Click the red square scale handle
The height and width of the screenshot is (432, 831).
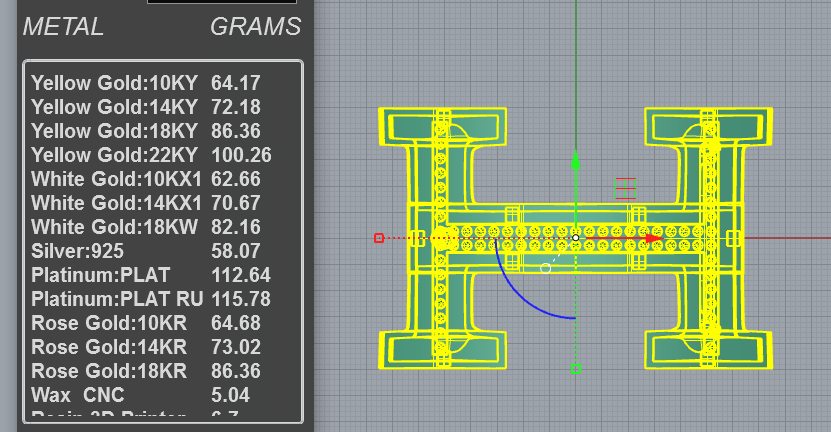coord(379,238)
